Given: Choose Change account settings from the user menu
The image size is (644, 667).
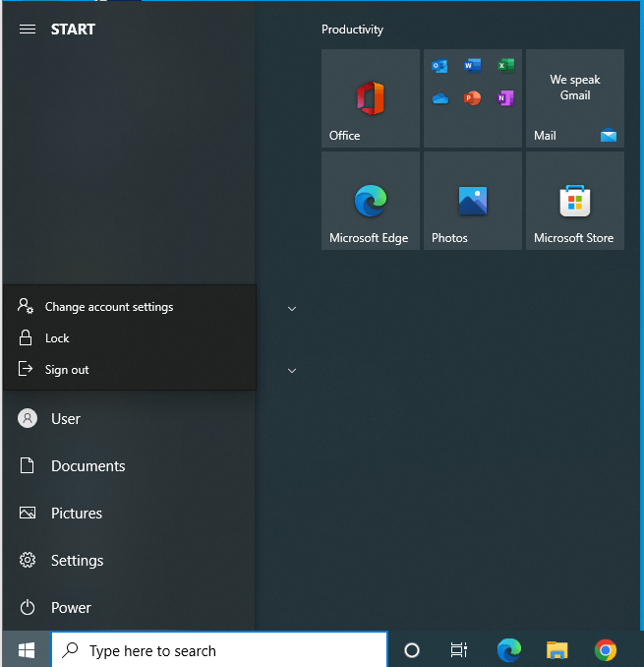Looking at the screenshot, I should pos(108,307).
